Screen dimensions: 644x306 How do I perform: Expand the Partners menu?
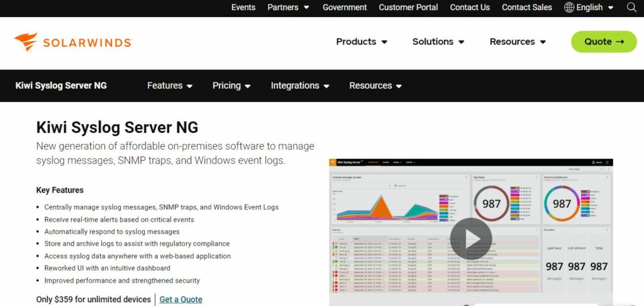click(288, 8)
